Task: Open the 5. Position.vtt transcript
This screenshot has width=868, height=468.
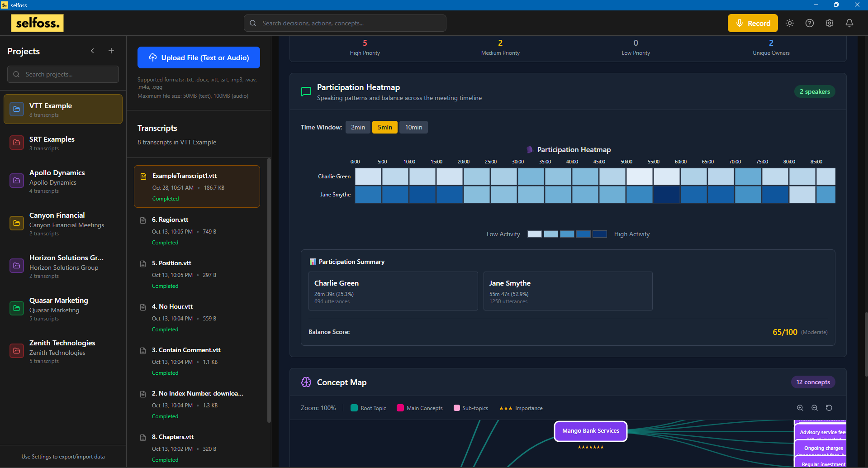Action: tap(197, 274)
